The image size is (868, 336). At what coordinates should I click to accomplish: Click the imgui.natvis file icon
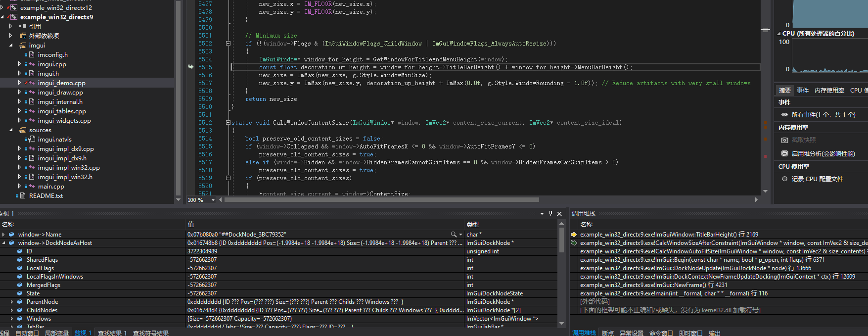point(32,140)
